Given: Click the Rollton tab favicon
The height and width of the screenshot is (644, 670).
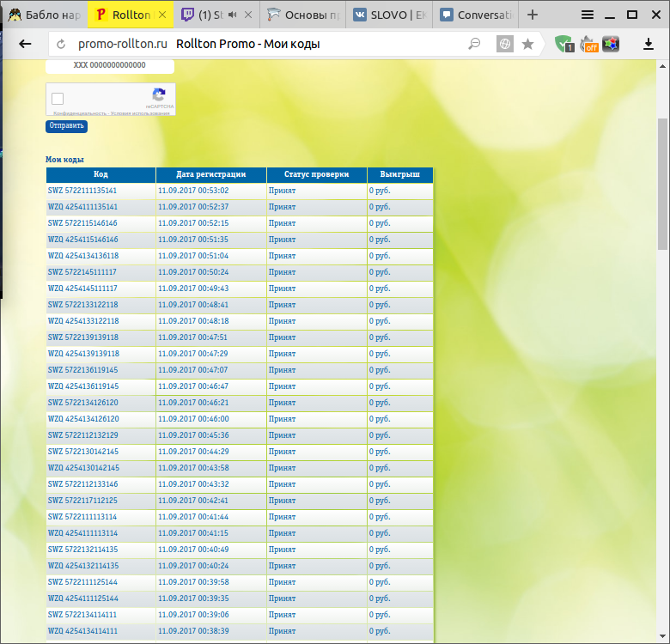Looking at the screenshot, I should [100, 15].
